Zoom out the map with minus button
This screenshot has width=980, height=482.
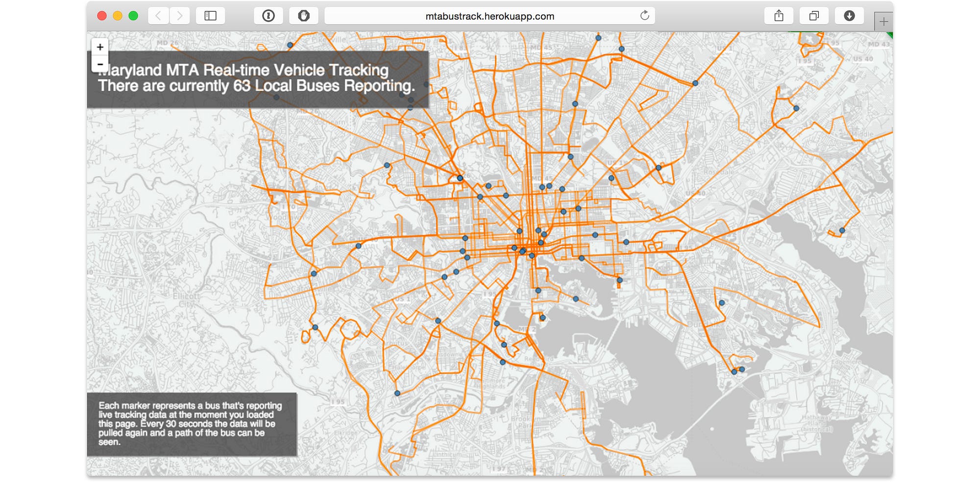click(x=100, y=64)
